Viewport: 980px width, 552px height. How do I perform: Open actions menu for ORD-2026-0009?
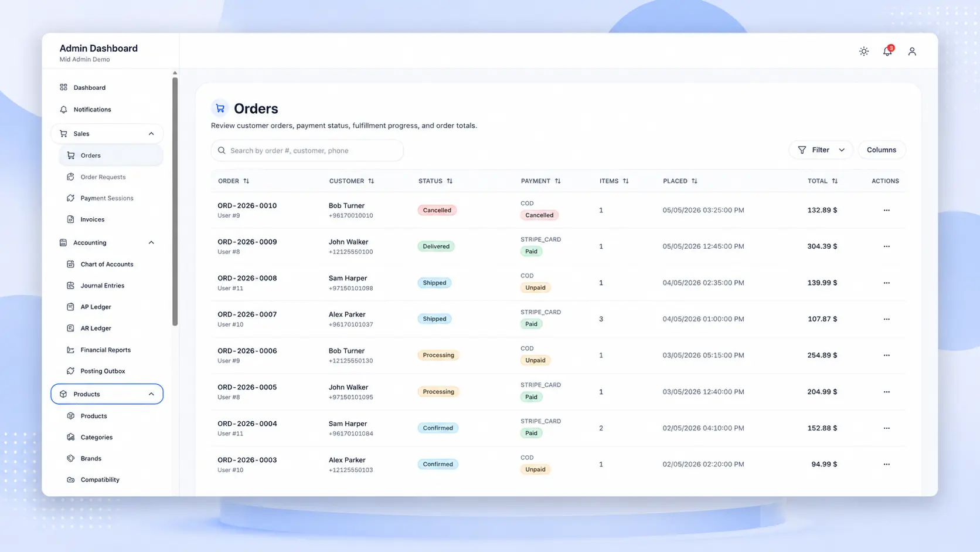[x=886, y=246]
